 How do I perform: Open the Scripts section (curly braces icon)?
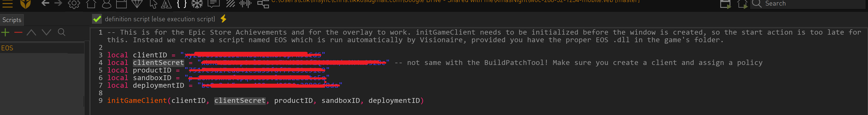point(182,4)
